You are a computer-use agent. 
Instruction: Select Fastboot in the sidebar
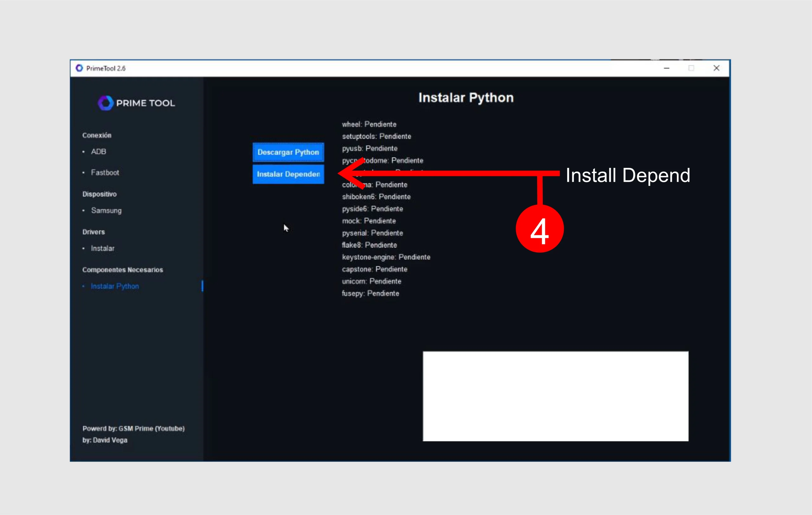(x=105, y=172)
